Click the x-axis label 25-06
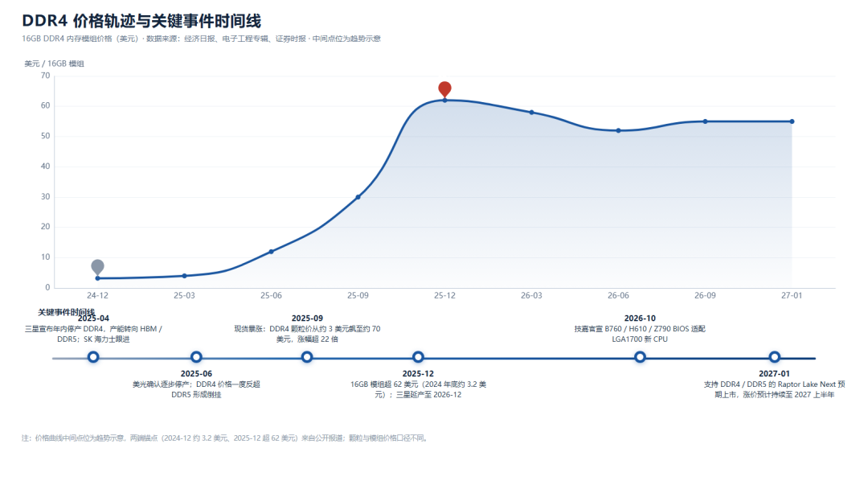The height and width of the screenshot is (489, 868). click(x=272, y=296)
